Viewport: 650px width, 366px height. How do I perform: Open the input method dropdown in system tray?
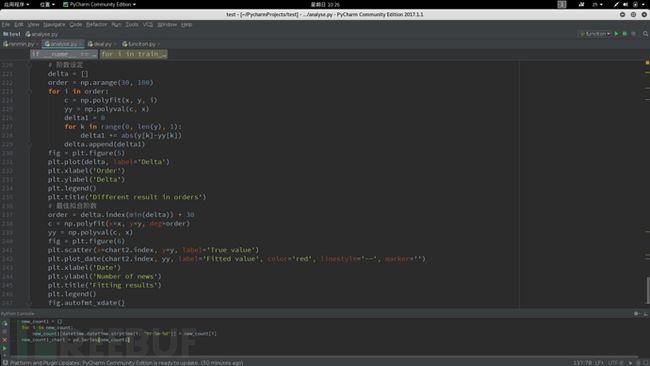(597, 4)
